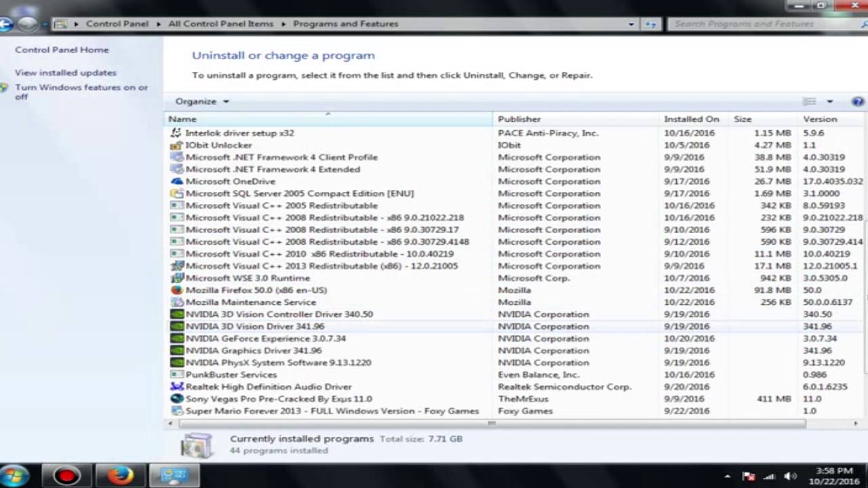The image size is (868, 488).
Task: Sort by the Size column header
Action: [764, 119]
